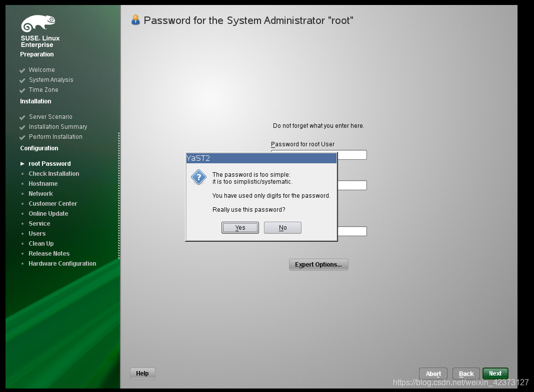The width and height of the screenshot is (534, 392).
Task: Click the Installation section heading
Action: 35,101
